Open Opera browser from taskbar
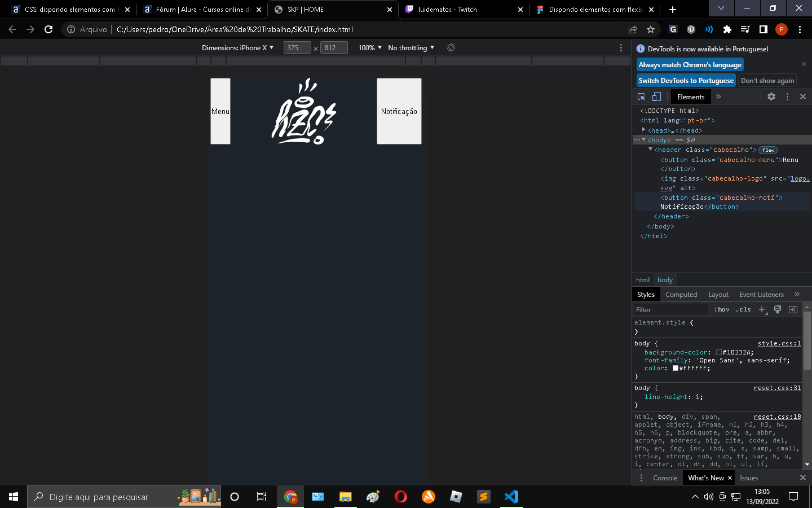This screenshot has height=508, width=812. click(x=400, y=497)
